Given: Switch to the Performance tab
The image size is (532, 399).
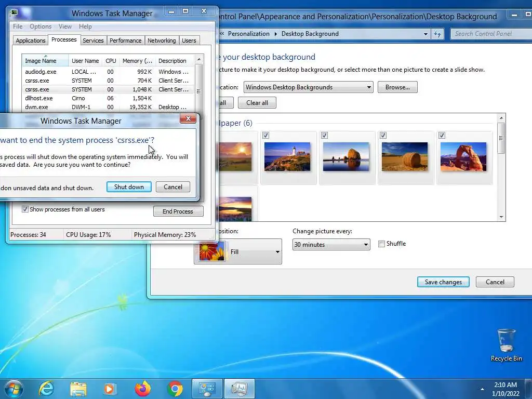Looking at the screenshot, I should click(125, 41).
